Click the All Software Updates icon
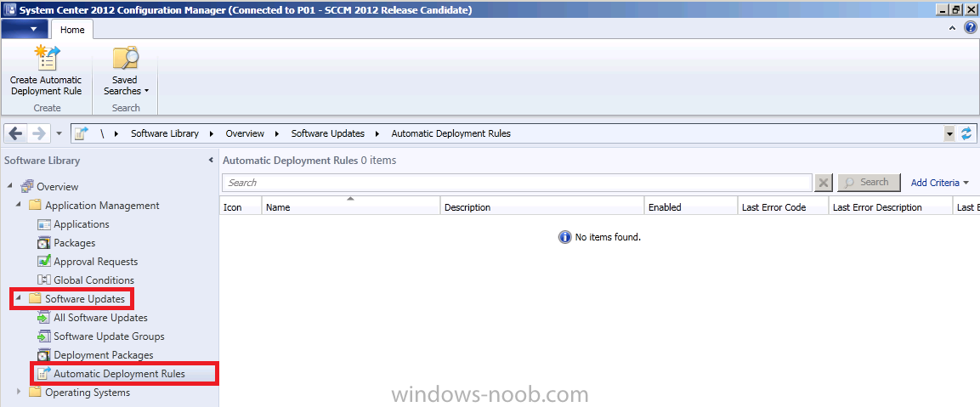Screen dimensions: 980x407 click(x=43, y=318)
